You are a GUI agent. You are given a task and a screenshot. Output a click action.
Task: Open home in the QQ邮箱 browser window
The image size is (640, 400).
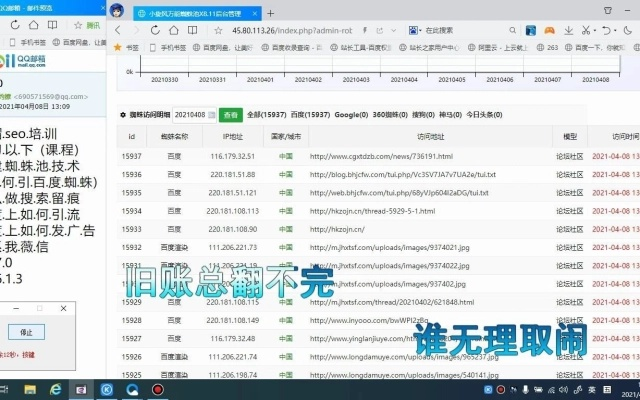(x=33, y=25)
